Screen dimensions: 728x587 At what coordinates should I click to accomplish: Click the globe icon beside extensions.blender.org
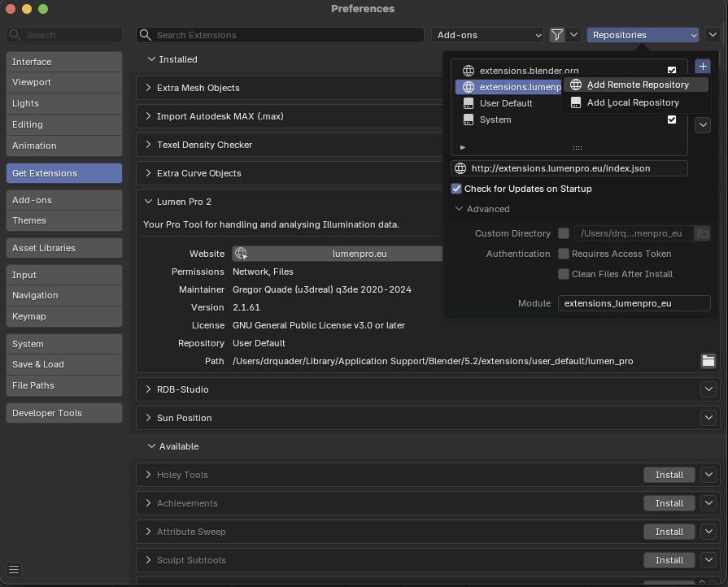[468, 71]
